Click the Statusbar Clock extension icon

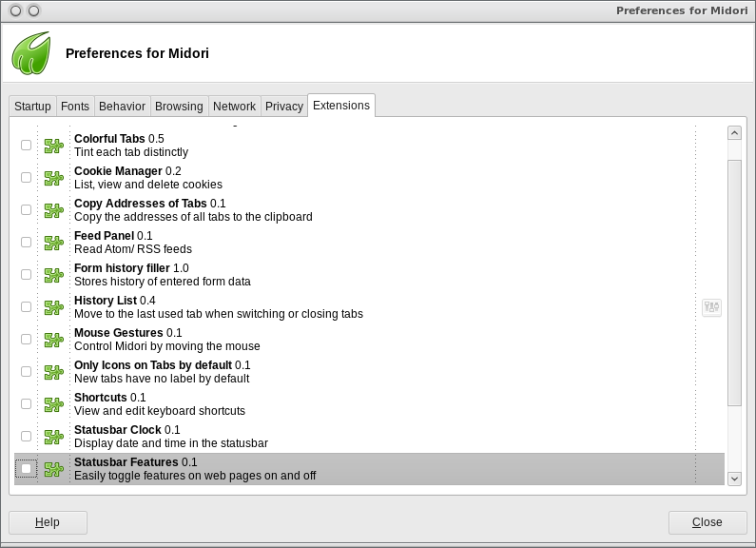coord(53,437)
